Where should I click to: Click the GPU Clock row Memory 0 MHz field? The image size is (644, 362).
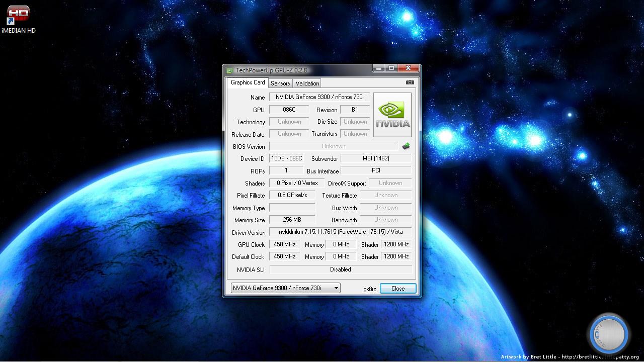(341, 244)
